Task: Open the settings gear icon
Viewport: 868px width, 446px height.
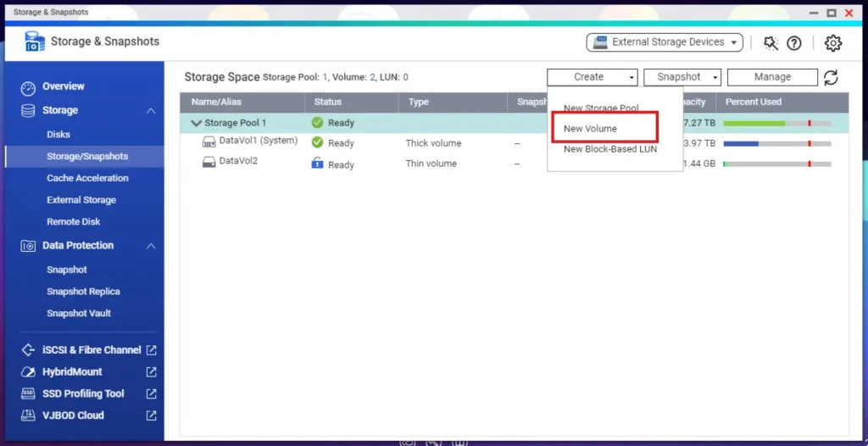Action: (833, 42)
